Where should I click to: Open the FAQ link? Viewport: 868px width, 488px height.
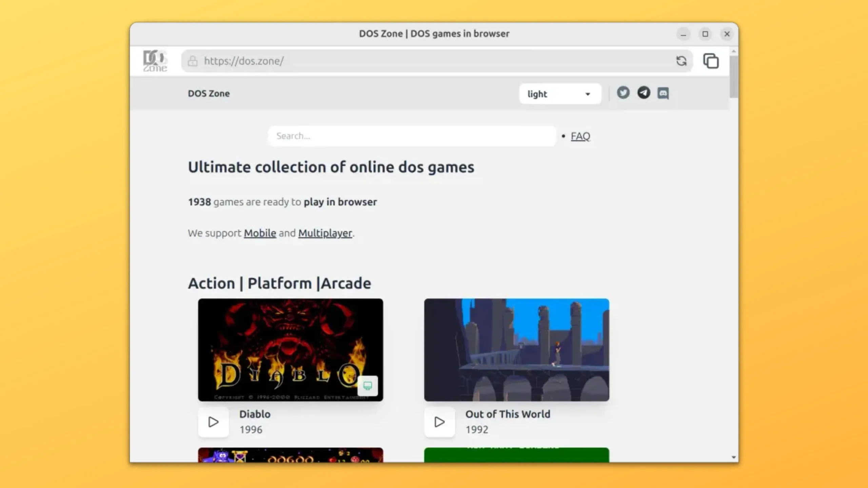pos(580,136)
